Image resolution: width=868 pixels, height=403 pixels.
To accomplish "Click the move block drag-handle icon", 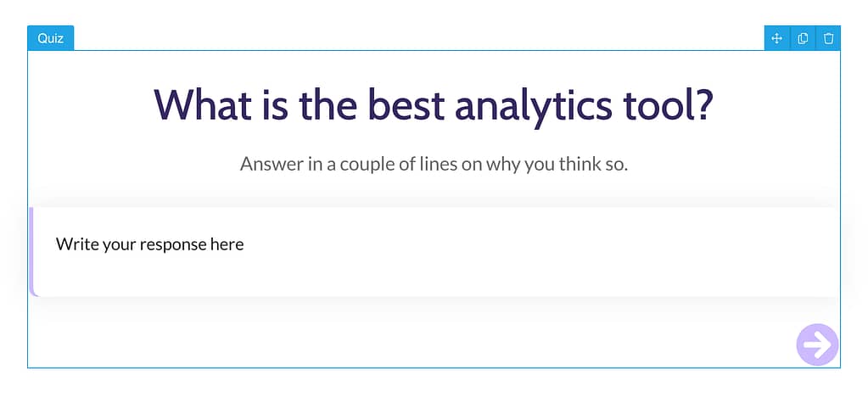I will [x=776, y=38].
